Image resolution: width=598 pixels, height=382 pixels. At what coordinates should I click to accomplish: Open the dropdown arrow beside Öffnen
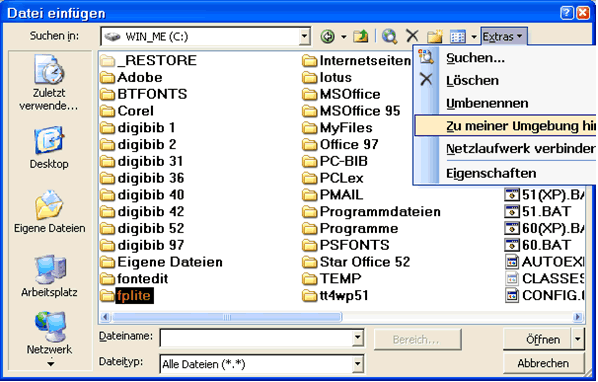(578, 339)
